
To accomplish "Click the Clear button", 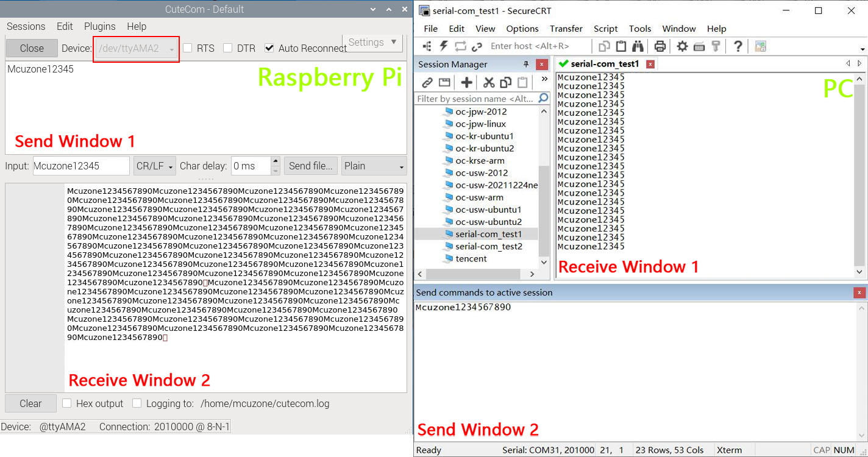I will click(30, 403).
